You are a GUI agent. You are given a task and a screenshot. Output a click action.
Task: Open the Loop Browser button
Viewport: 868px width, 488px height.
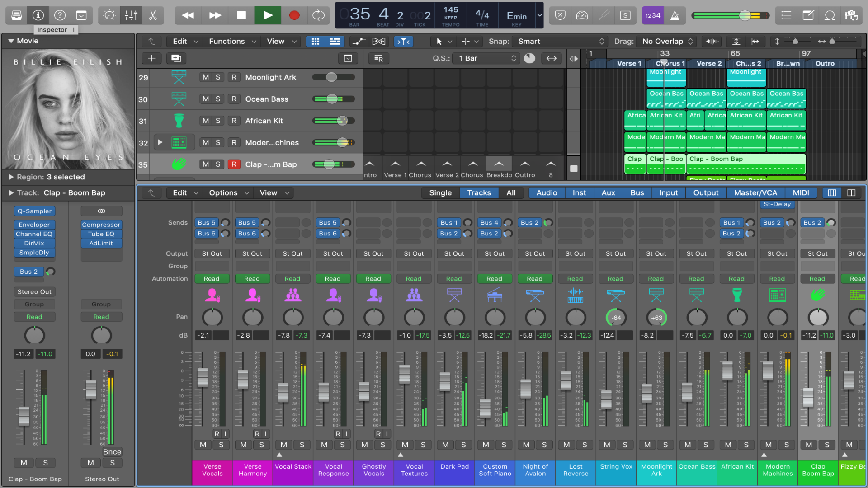coord(830,15)
